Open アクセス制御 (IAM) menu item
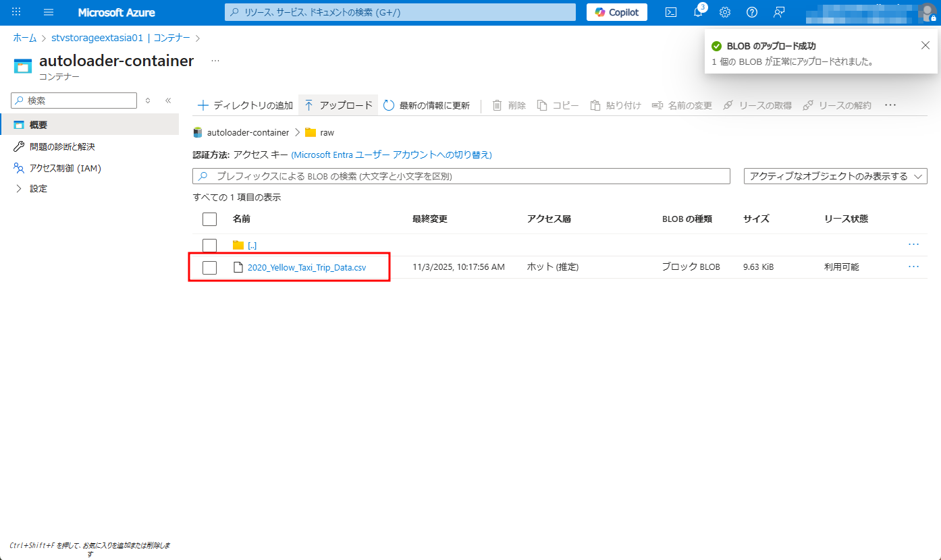Screen dimensions: 941x560 click(x=65, y=168)
